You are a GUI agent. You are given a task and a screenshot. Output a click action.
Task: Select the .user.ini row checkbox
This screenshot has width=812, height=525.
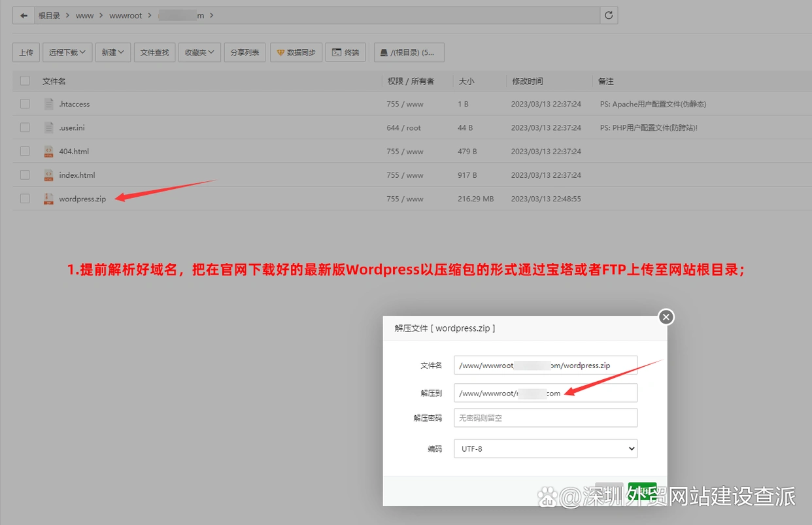coord(25,127)
